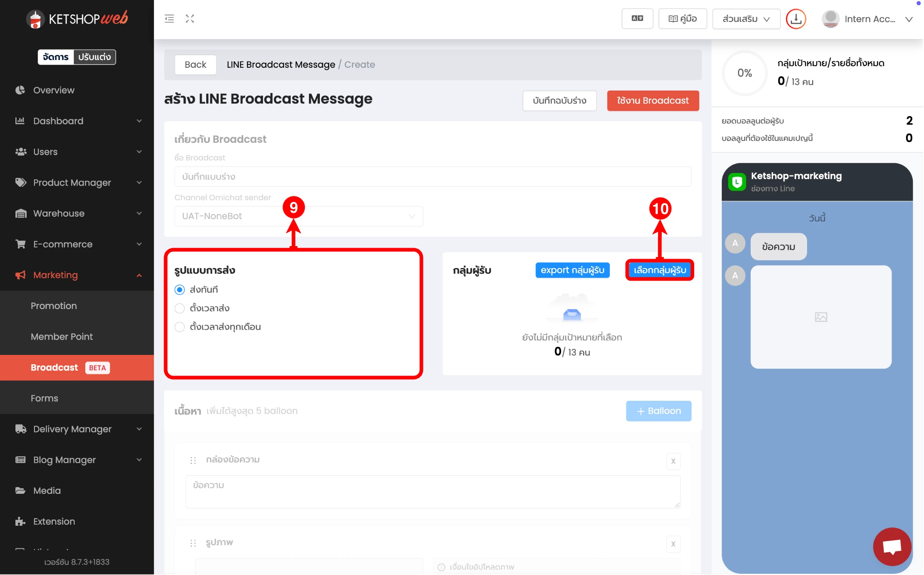Select ตั้งเวลาส่งทุกเดือน radio option

tap(179, 327)
